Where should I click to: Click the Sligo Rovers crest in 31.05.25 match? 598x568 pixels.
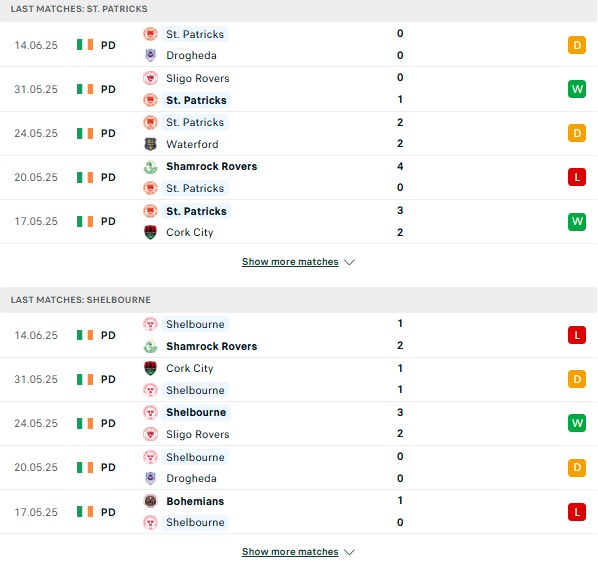150,78
